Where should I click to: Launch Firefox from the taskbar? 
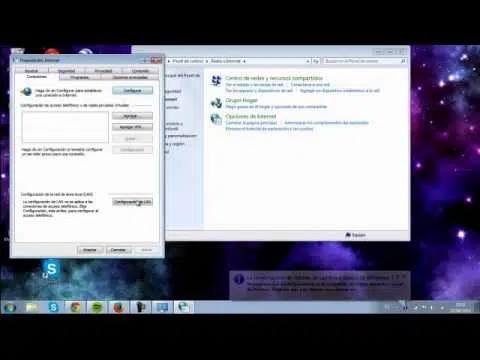(x=119, y=307)
